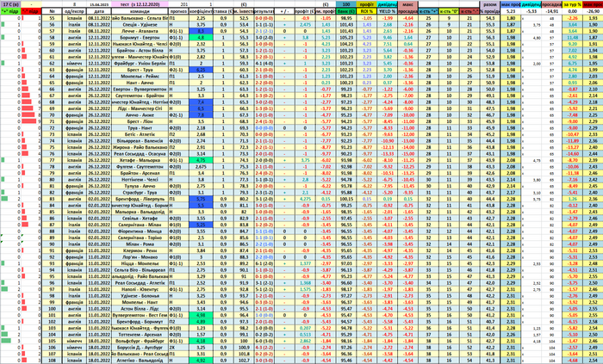The height and width of the screenshot is (364, 603).
Task: Click the 'прогноз' column header
Action: pos(179,11)
